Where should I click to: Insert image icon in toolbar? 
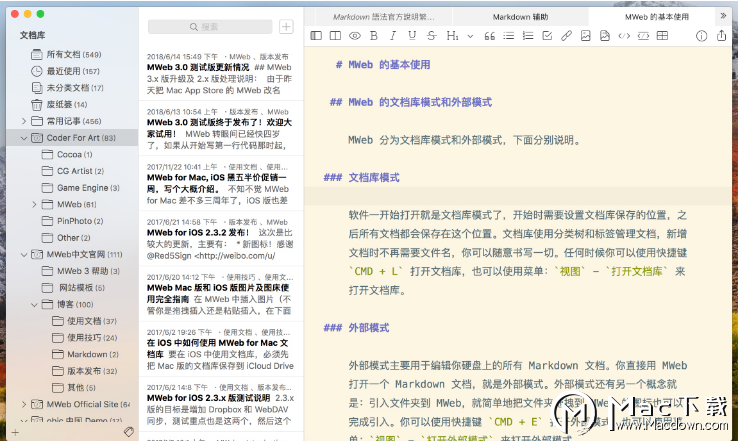coord(586,36)
